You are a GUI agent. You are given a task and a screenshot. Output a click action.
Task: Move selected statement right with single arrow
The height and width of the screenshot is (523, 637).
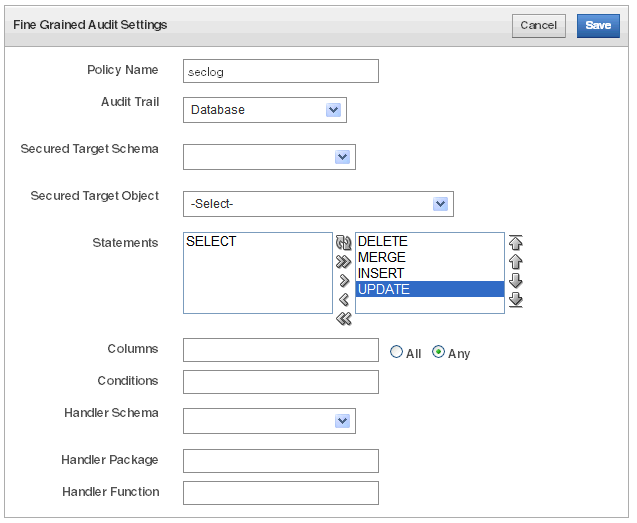click(344, 280)
